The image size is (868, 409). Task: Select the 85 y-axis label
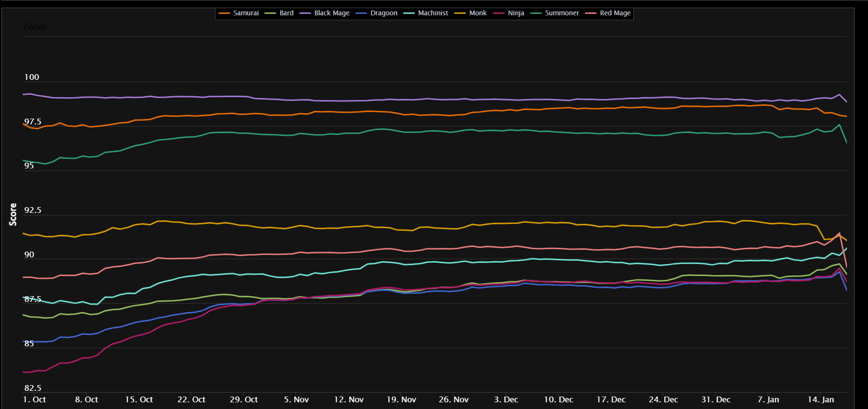tap(29, 343)
